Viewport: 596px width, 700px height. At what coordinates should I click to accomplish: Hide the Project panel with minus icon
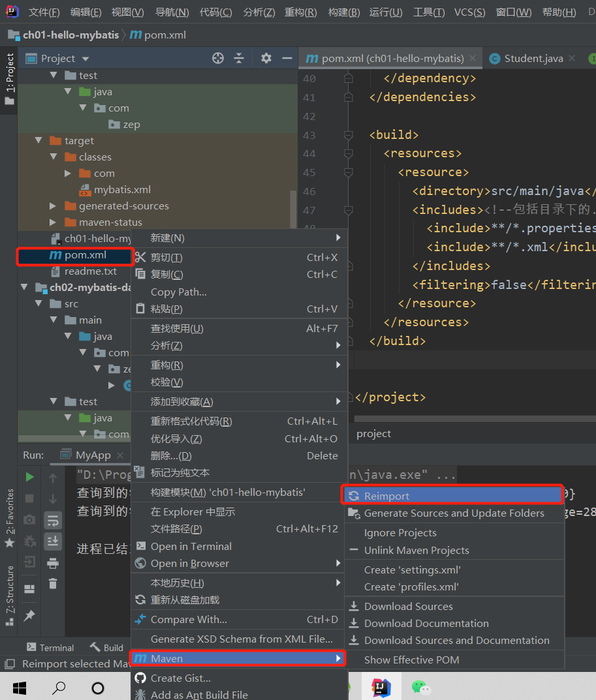pos(287,59)
